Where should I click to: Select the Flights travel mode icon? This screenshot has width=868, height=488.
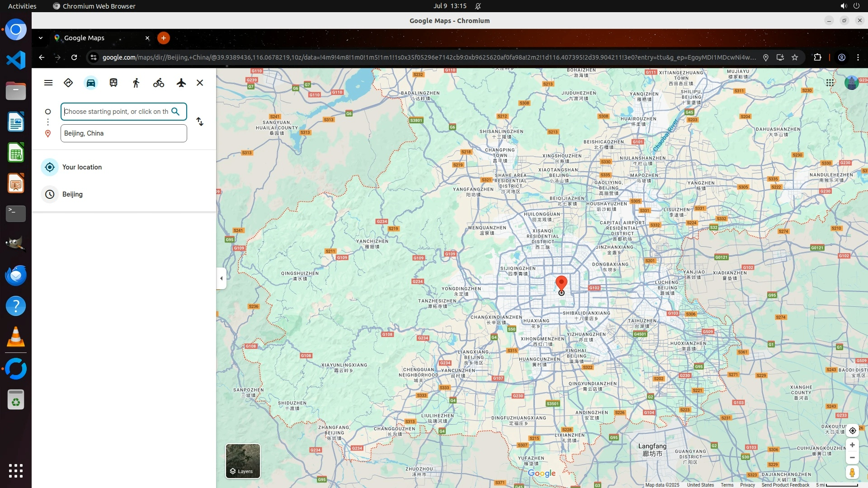coord(181,83)
